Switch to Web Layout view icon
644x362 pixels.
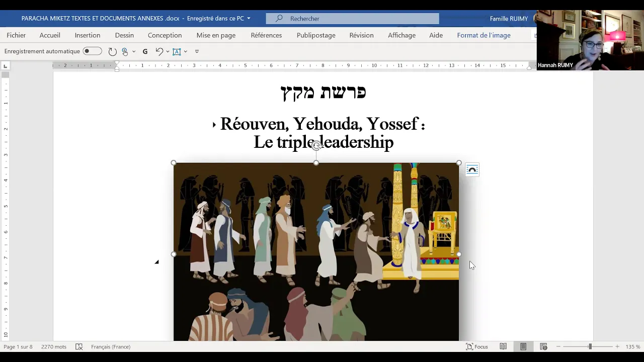[x=543, y=346]
